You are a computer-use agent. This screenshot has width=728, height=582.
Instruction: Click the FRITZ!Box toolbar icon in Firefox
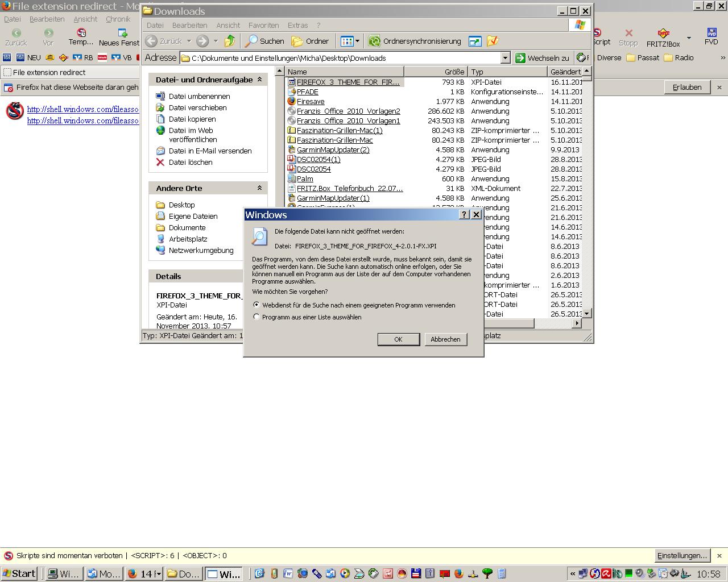click(663, 34)
